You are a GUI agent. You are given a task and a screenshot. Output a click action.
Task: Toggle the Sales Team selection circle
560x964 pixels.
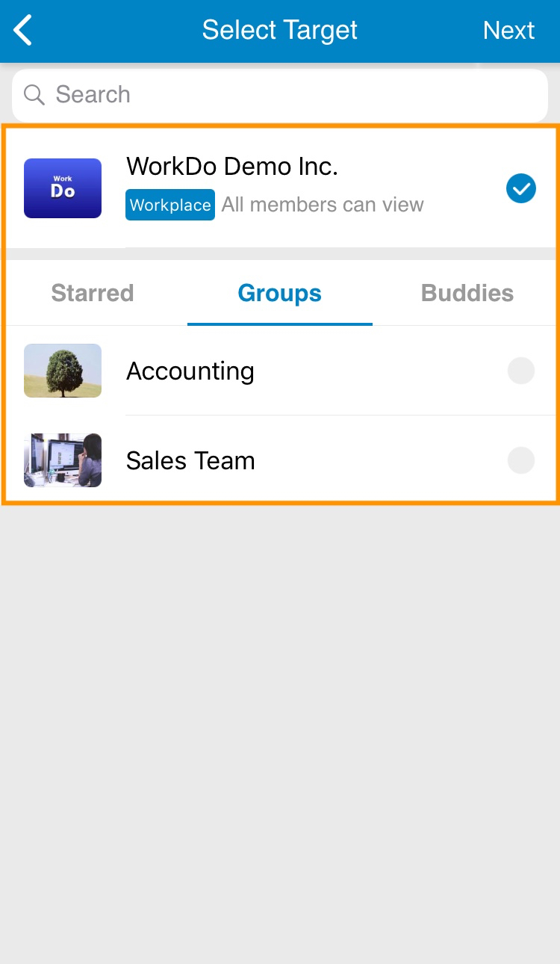click(x=521, y=460)
